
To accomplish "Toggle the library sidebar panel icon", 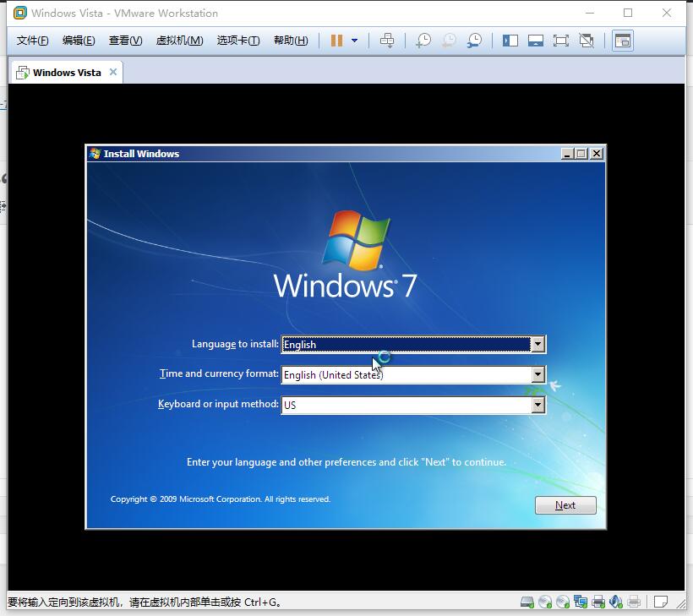I will tap(510, 41).
